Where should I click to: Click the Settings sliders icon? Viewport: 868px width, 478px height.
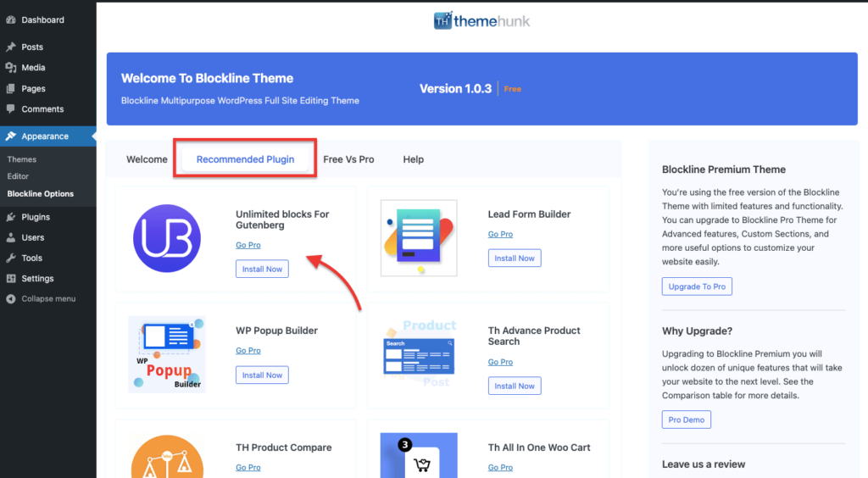[x=10, y=278]
